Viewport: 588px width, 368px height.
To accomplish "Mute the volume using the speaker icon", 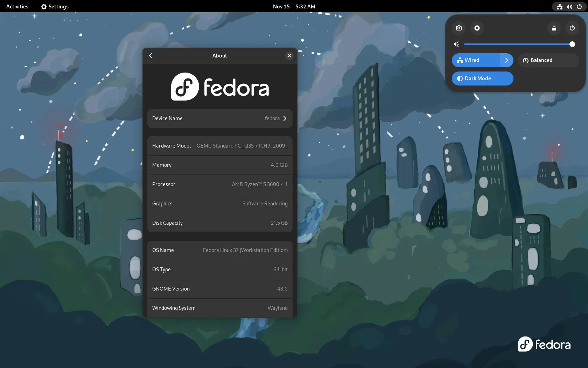I will [x=456, y=44].
